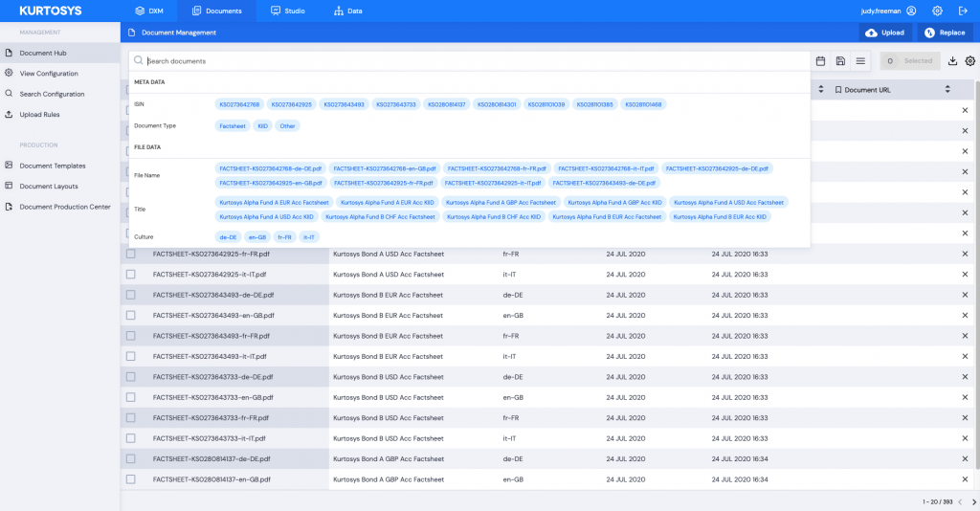This screenshot has height=511, width=980.
Task: Switch to the Documents tab
Action: 217,11
